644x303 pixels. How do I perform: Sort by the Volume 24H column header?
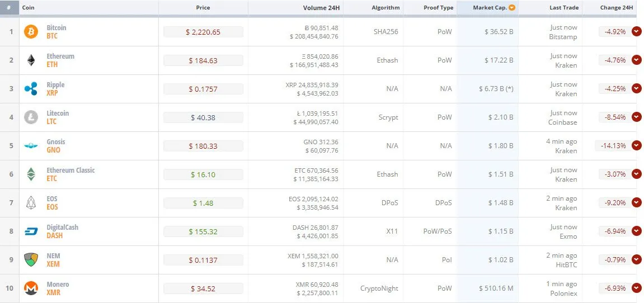pyautogui.click(x=321, y=7)
